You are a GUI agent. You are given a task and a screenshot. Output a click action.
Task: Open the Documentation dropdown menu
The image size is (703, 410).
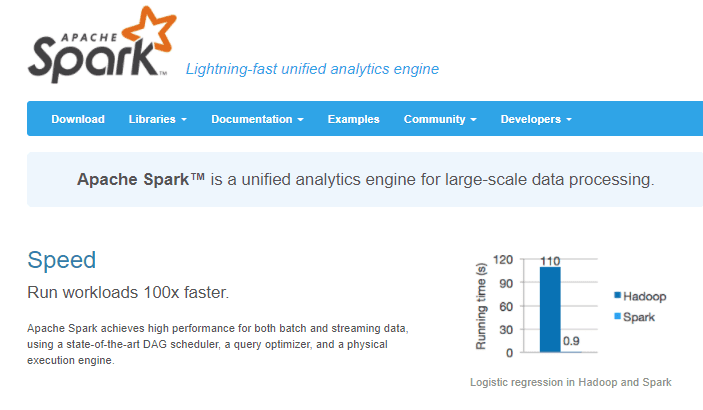257,119
